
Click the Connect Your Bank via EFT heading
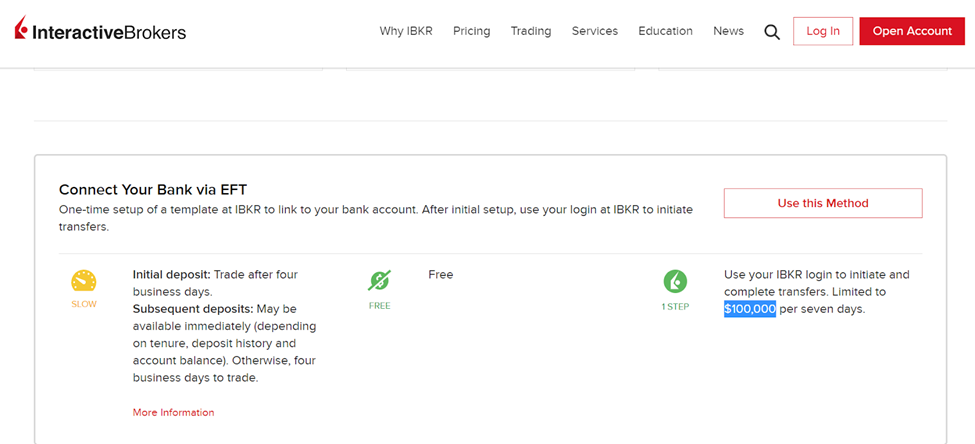click(x=154, y=190)
